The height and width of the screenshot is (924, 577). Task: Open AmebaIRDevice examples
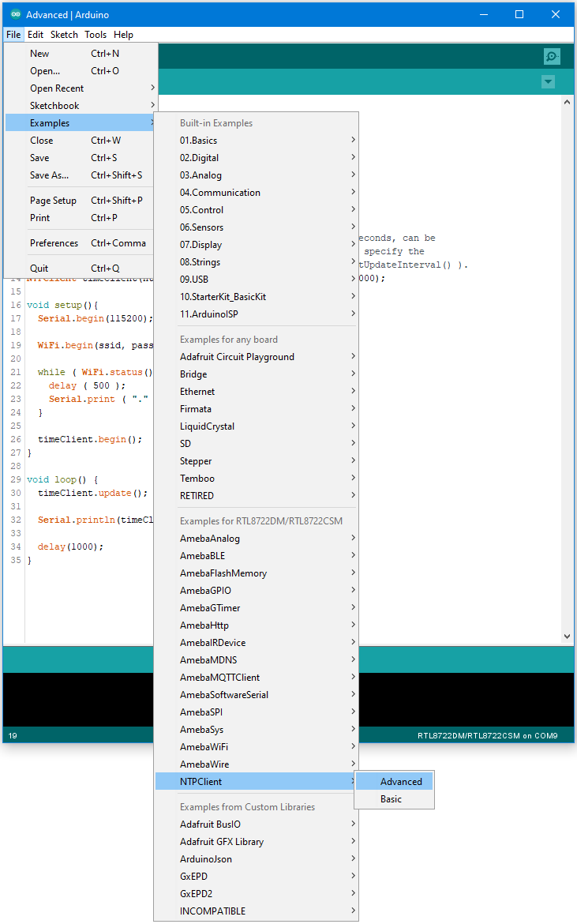click(256, 643)
